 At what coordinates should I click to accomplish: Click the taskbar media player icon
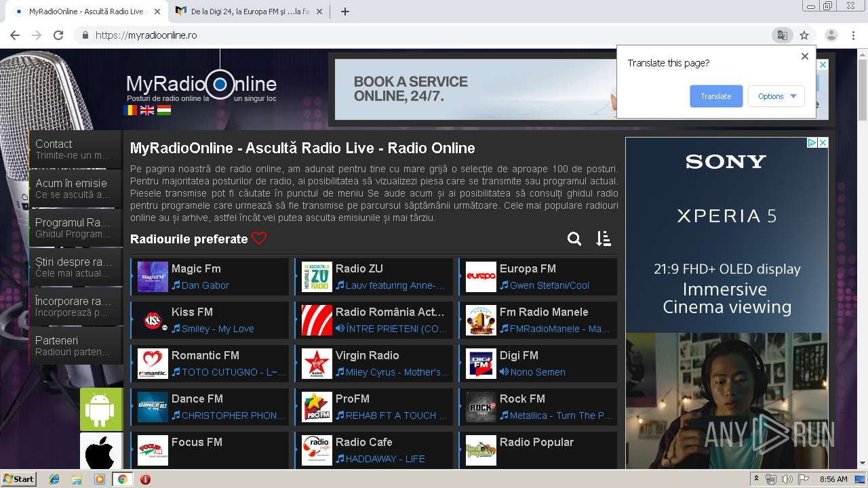(100, 479)
